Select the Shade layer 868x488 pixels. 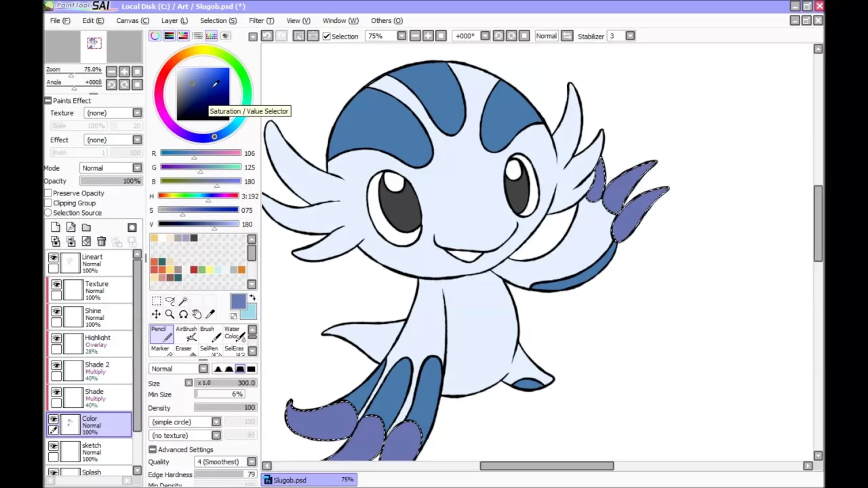pos(90,398)
